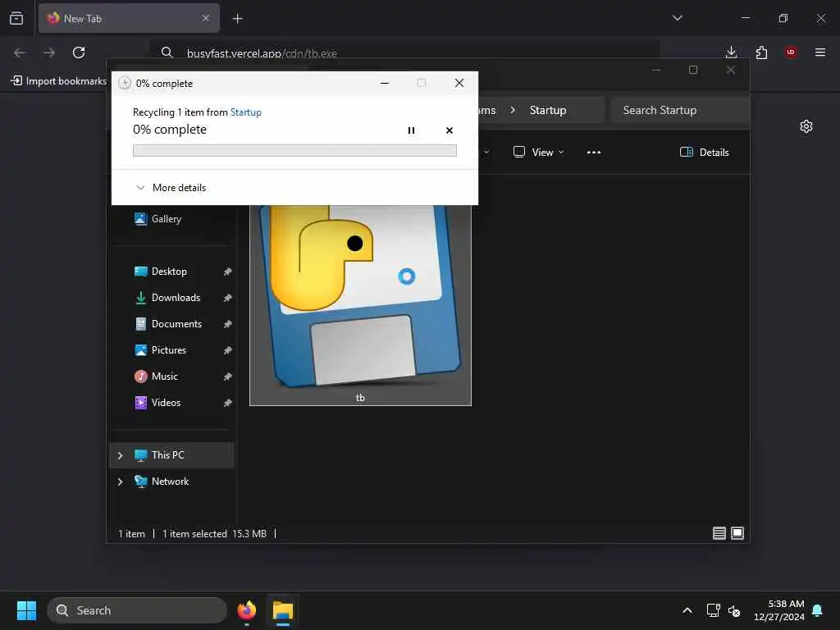Switch to large thumbnails view layout
Image resolution: width=840 pixels, height=630 pixels.
[x=737, y=533]
